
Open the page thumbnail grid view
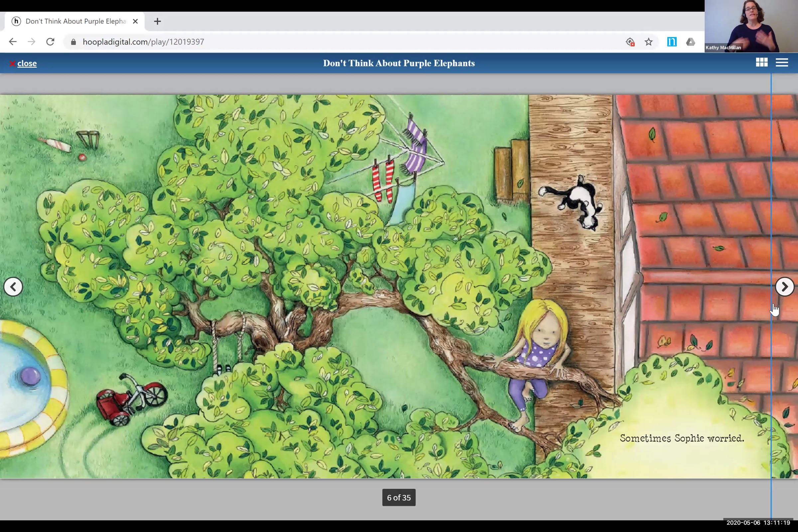[762, 63]
